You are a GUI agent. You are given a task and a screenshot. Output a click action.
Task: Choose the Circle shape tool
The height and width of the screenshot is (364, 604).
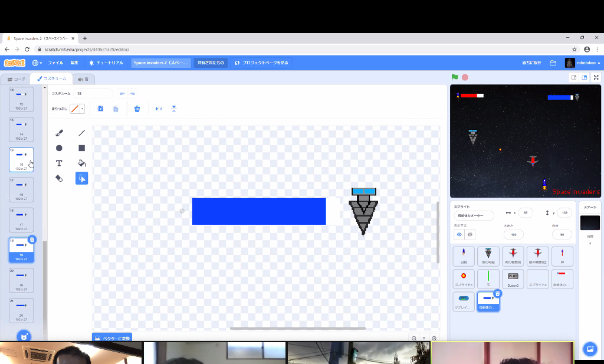pos(59,148)
